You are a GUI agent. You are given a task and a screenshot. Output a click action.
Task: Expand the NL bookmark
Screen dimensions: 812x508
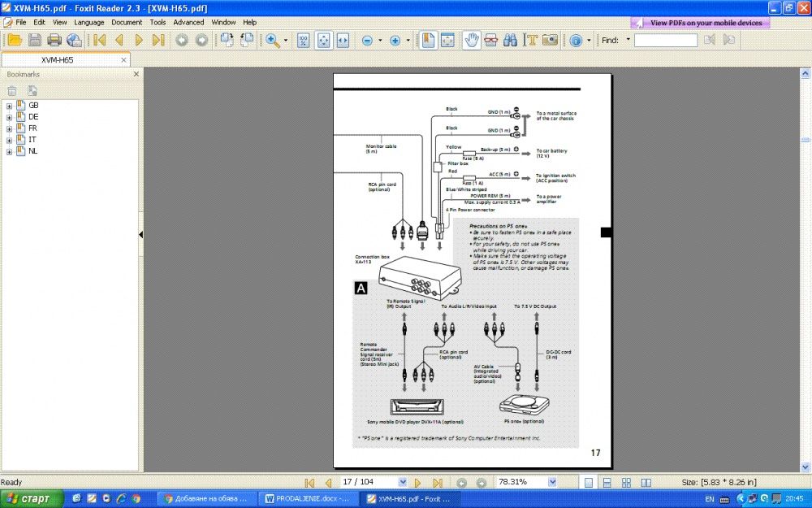[9, 151]
